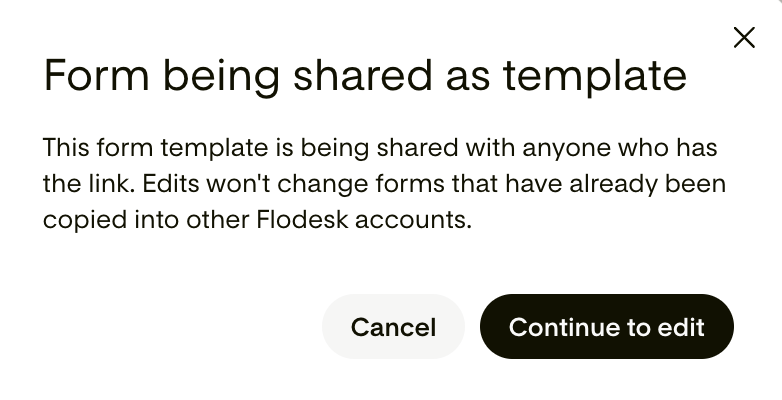Choose the gray Cancel button
Viewport: 782px width, 400px height.
coord(393,327)
